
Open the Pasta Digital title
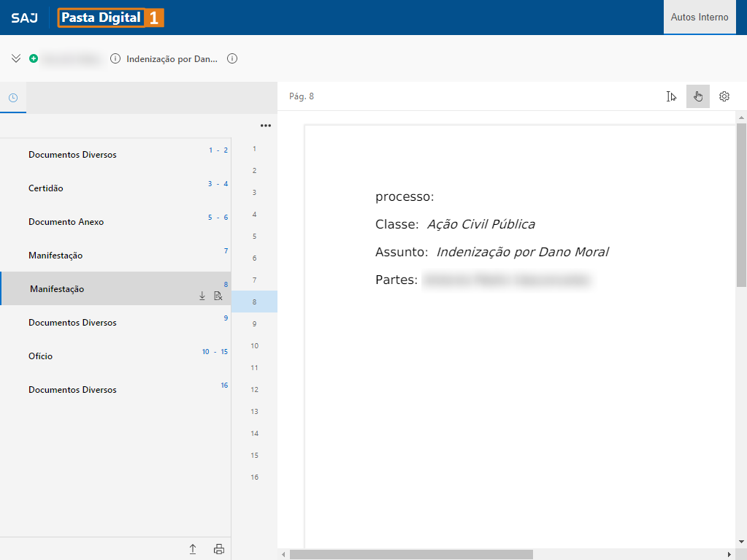click(101, 18)
